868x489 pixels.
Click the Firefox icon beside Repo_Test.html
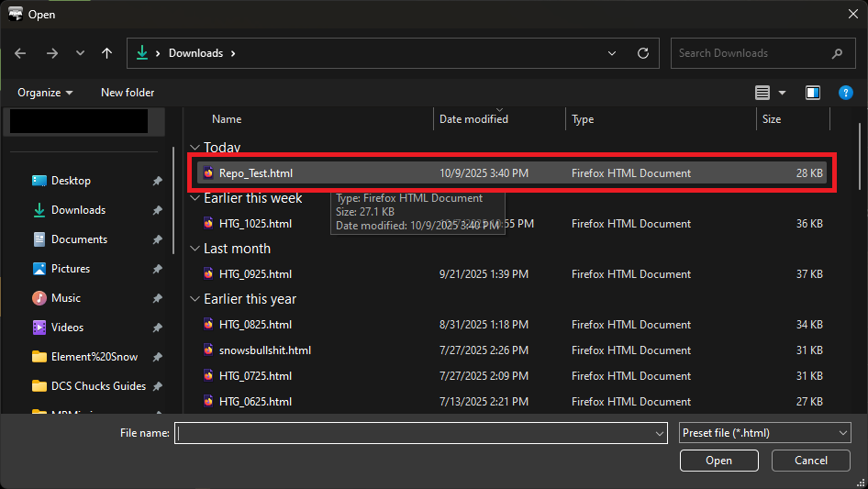coord(208,172)
